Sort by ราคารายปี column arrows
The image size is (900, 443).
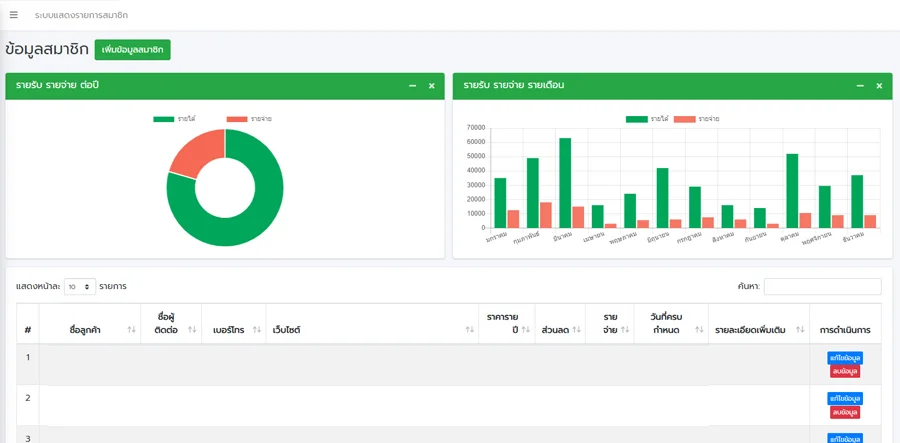tap(525, 329)
